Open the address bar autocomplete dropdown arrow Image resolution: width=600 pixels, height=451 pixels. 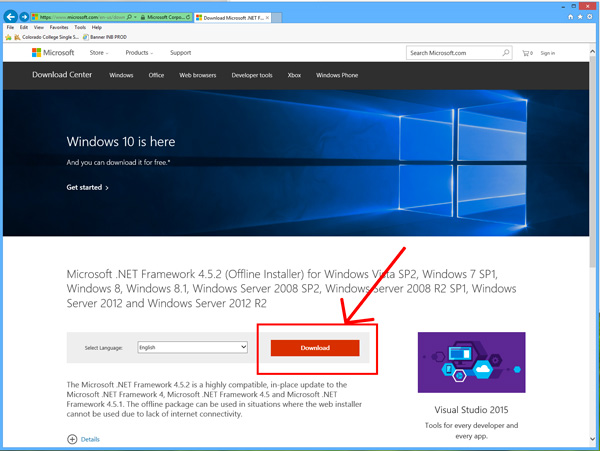click(x=135, y=17)
